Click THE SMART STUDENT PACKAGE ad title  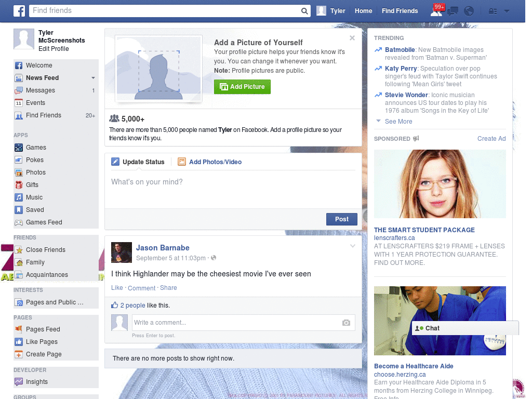(x=424, y=230)
